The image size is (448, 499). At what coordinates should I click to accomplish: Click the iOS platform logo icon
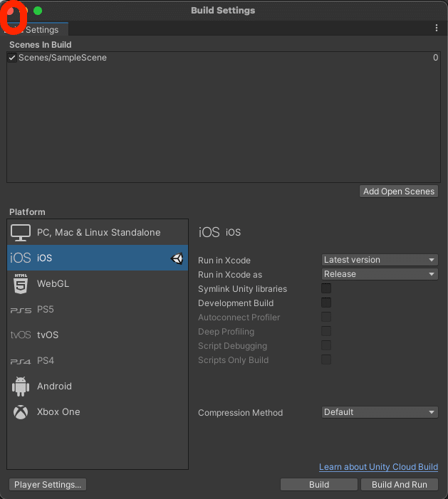(x=21, y=258)
